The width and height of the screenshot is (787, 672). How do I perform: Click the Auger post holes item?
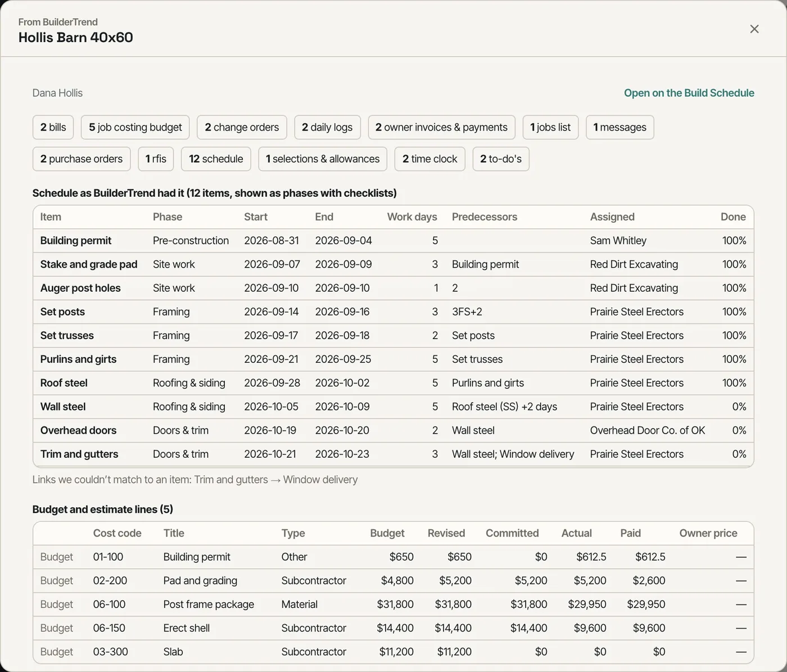click(x=80, y=288)
